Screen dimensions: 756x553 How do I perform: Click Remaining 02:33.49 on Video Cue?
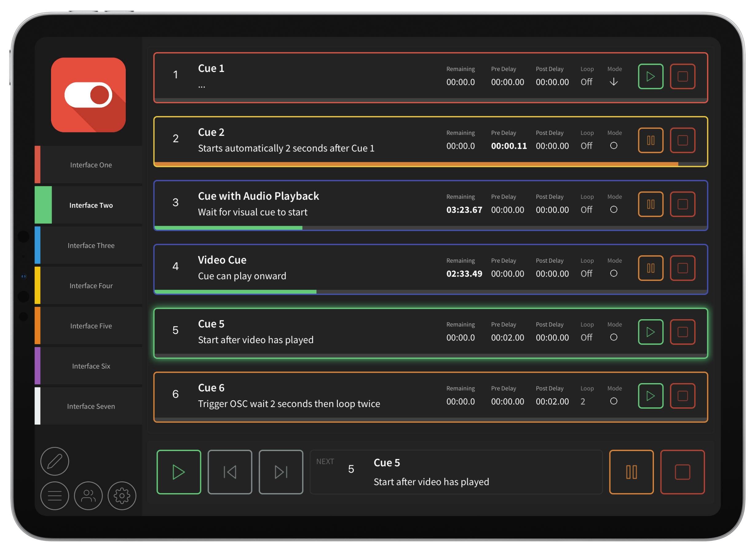[x=464, y=274]
